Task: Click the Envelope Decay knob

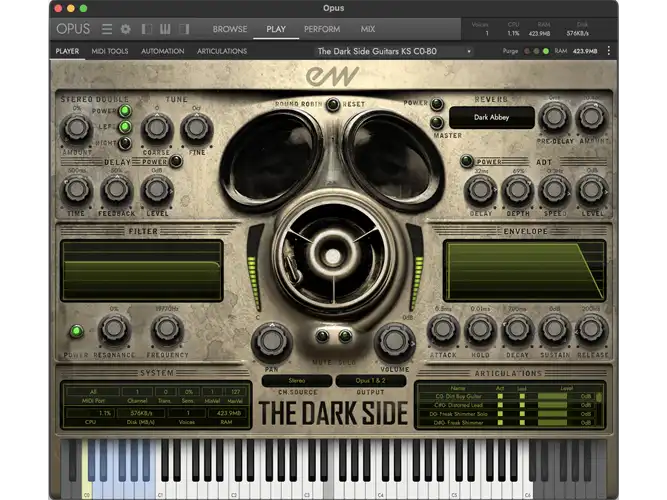Action: pos(517,329)
